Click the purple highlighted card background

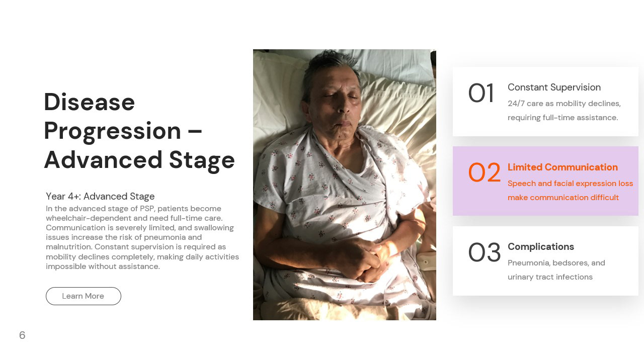pyautogui.click(x=545, y=181)
